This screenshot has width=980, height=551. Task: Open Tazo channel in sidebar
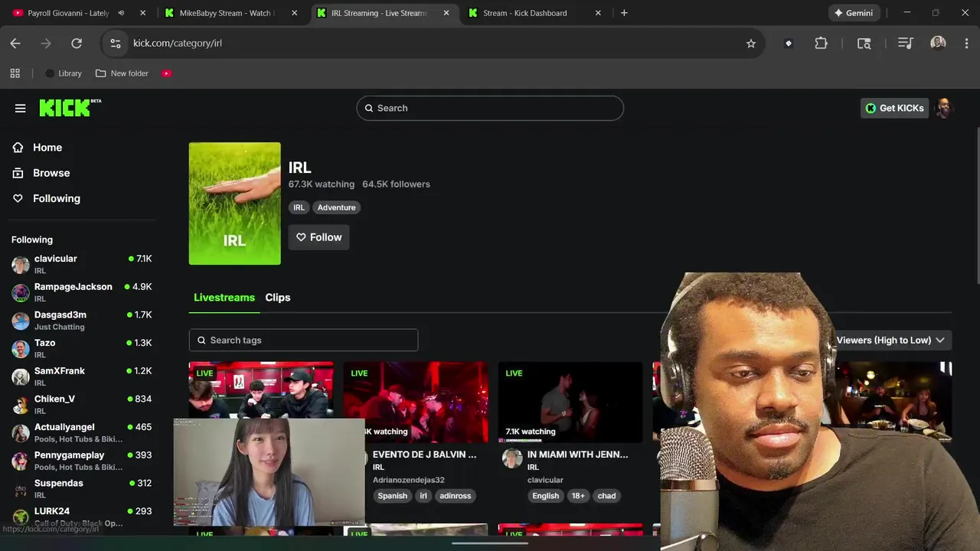pos(81,348)
